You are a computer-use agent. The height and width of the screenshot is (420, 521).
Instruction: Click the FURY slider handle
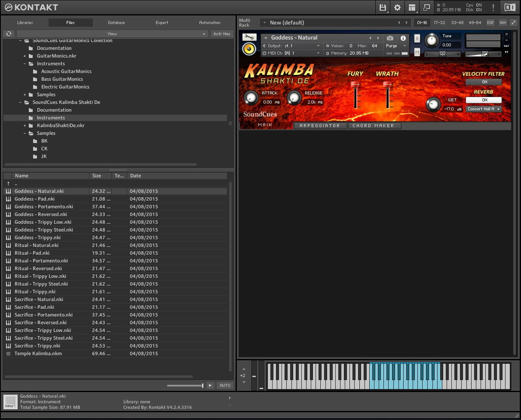tap(356, 85)
